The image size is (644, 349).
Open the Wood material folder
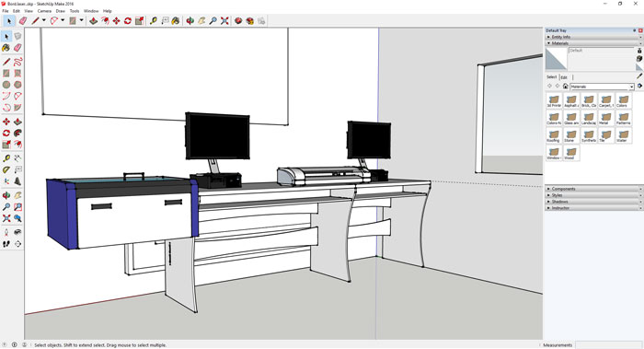click(571, 153)
